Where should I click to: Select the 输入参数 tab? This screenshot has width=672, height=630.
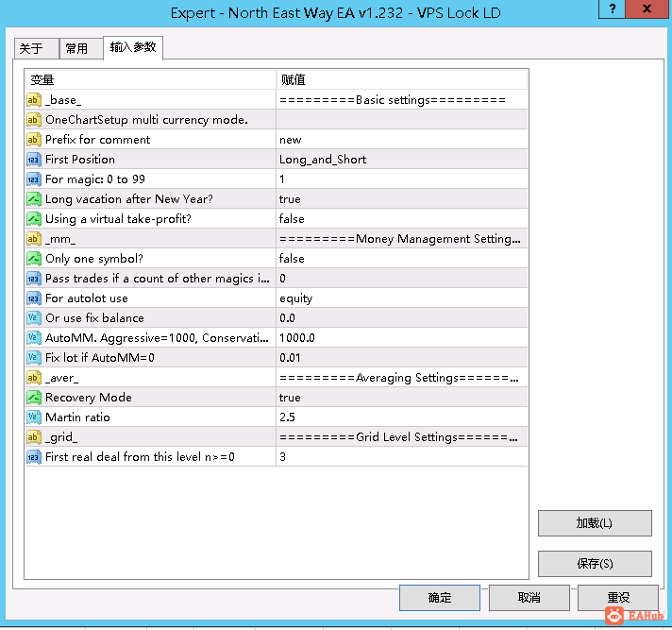(x=133, y=47)
